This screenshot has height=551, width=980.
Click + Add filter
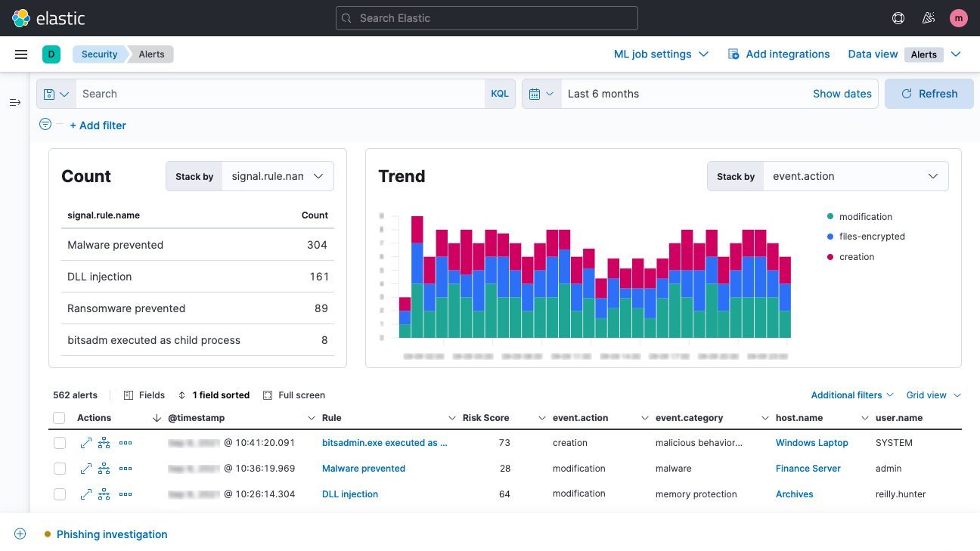click(x=98, y=125)
